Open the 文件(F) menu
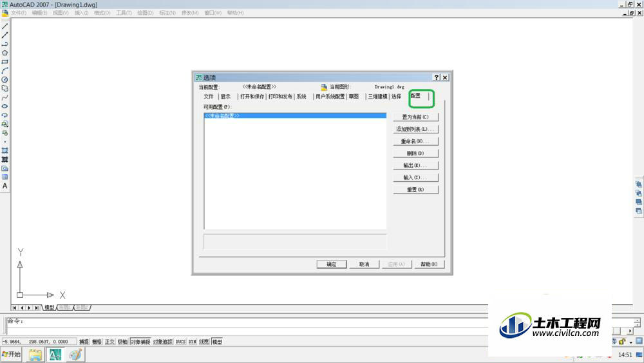Image resolution: width=644 pixels, height=363 pixels. coord(19,13)
